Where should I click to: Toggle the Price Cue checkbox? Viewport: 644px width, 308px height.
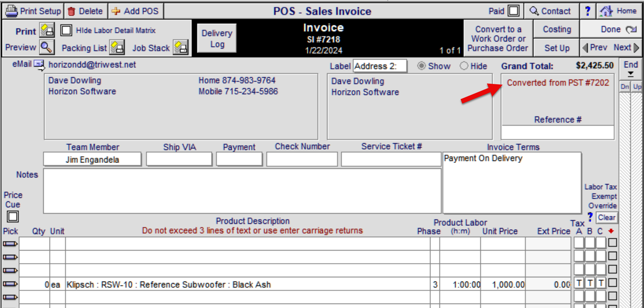[13, 217]
